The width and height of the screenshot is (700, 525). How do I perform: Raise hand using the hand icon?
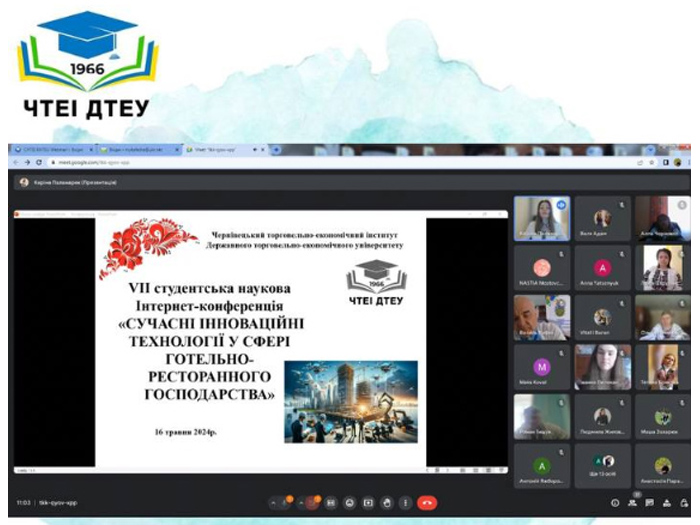pos(386,502)
